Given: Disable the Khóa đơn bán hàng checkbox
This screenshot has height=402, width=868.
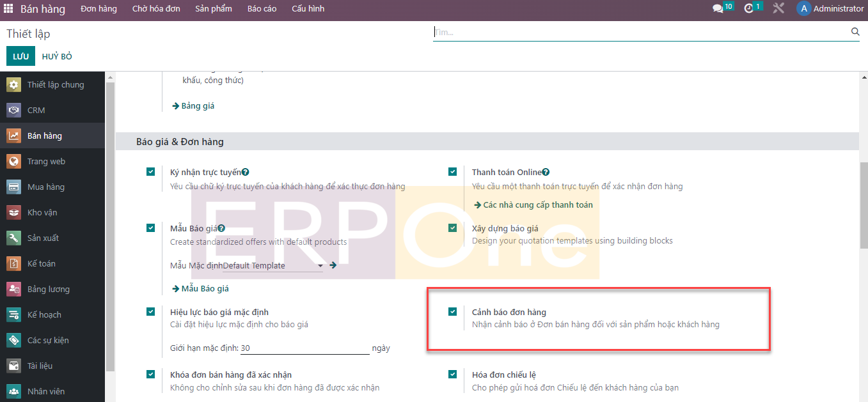Looking at the screenshot, I should (151, 375).
